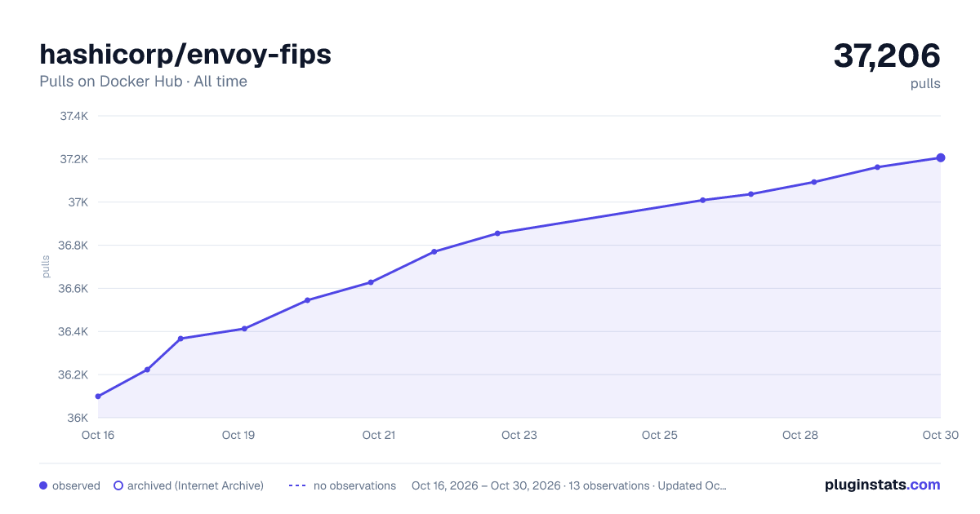Click the 'archived (Internet Archive)' legend text
This screenshot has width=980, height=514.
tap(196, 485)
